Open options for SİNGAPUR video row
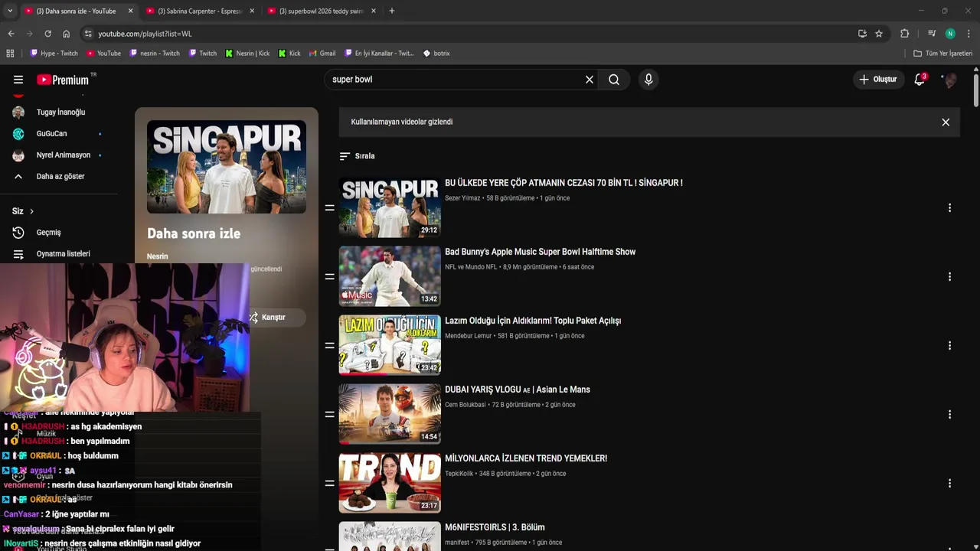Screen dimensions: 980x551 point(949,207)
